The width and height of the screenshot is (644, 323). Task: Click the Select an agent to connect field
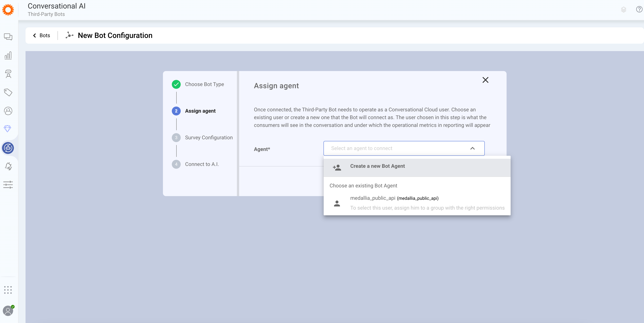coord(404,148)
